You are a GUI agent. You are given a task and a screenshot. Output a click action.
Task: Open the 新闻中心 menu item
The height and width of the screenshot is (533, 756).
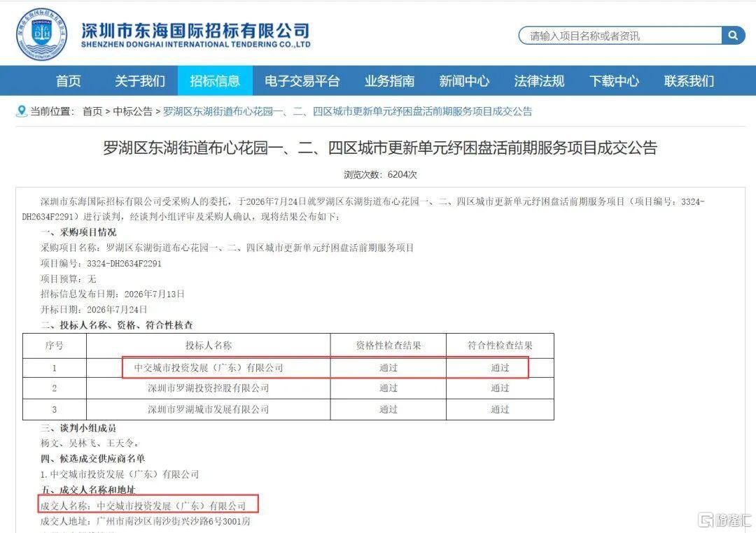[x=464, y=80]
